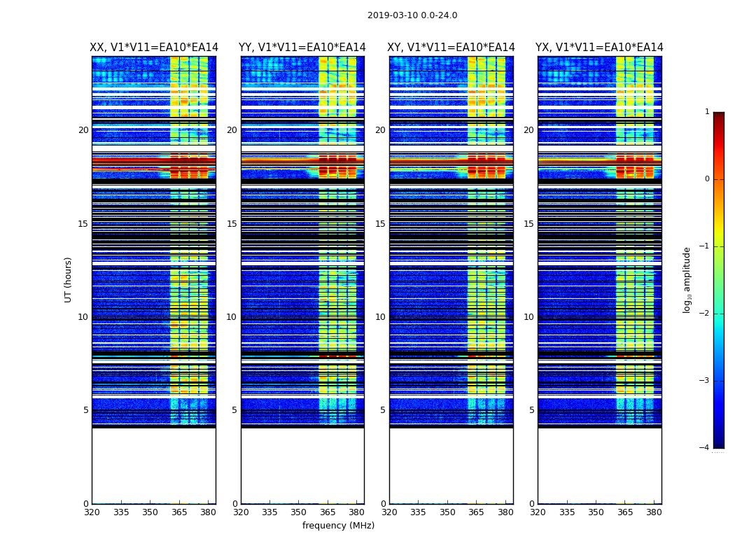The width and height of the screenshot is (735, 560).
Task: Click the -2 tick label on colorbar
Action: [x=706, y=314]
